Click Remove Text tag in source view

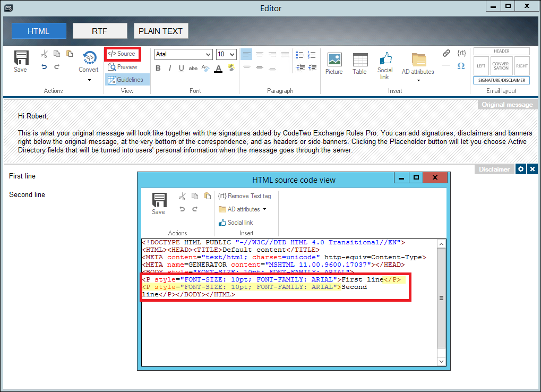coord(245,196)
